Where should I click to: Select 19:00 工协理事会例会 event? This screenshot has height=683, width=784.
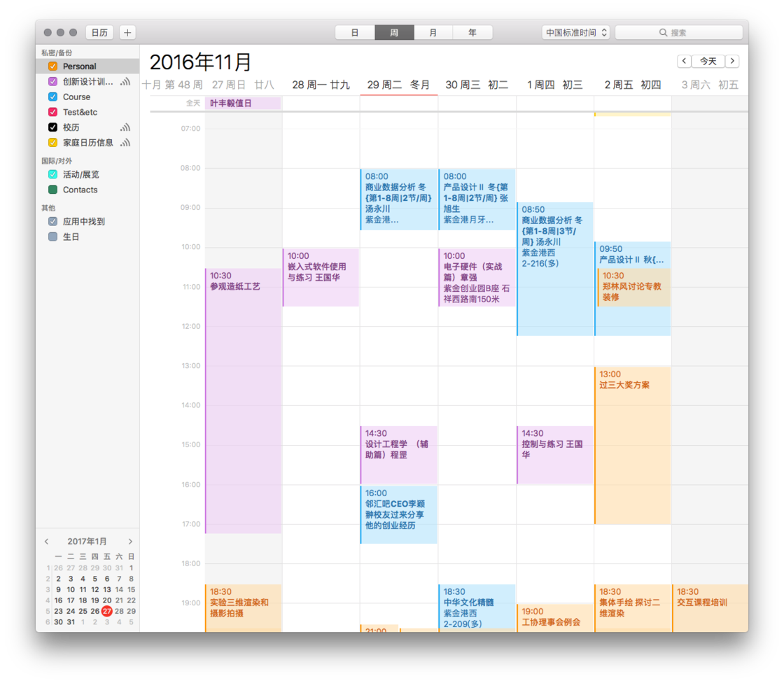[555, 618]
